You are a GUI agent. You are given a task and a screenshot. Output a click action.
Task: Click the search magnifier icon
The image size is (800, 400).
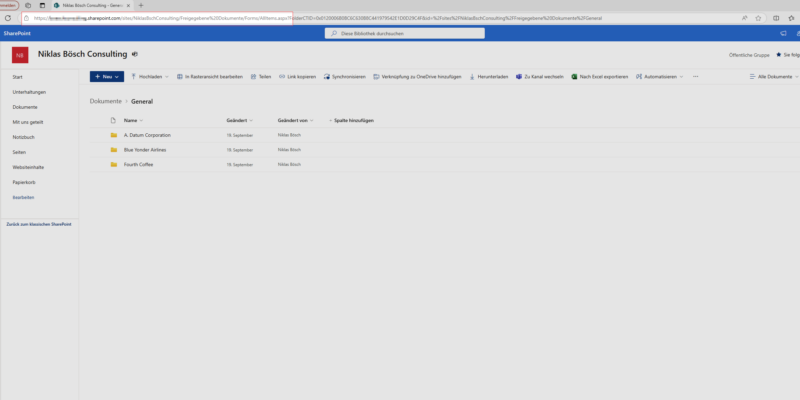pos(334,33)
